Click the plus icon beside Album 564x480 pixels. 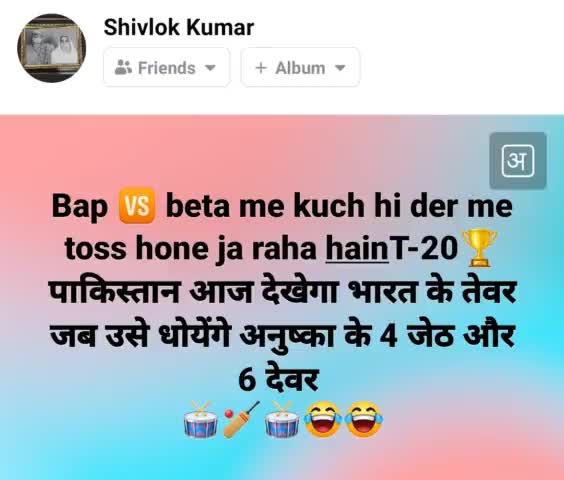click(261, 68)
